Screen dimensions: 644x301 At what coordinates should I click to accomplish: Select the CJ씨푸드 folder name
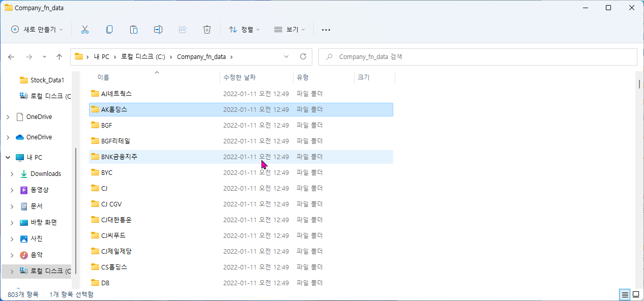113,235
